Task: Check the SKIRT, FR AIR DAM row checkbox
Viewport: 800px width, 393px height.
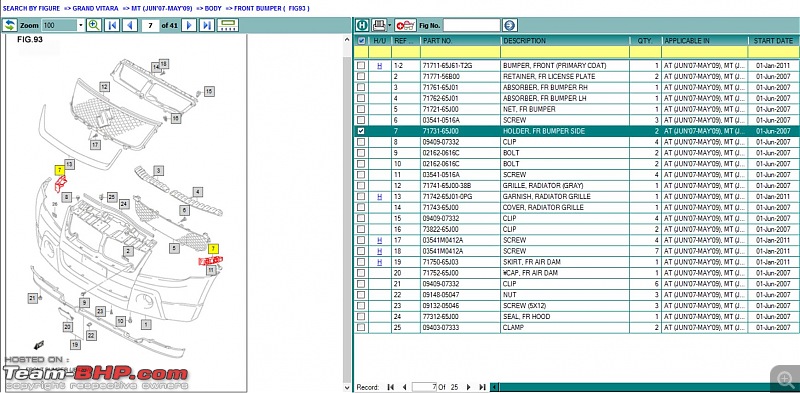Action: pyautogui.click(x=361, y=262)
